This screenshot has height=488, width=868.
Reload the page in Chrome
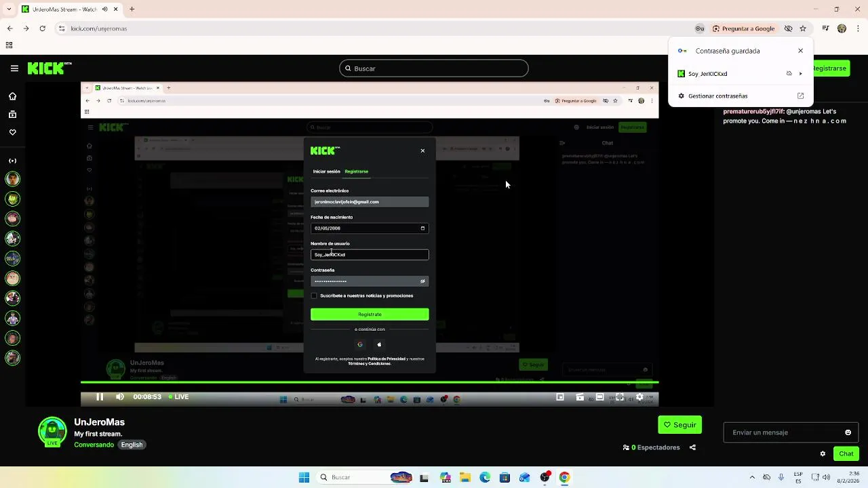click(x=42, y=28)
